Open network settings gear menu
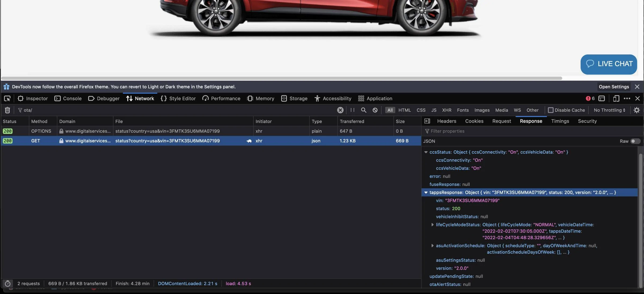644x294 pixels. pos(636,110)
